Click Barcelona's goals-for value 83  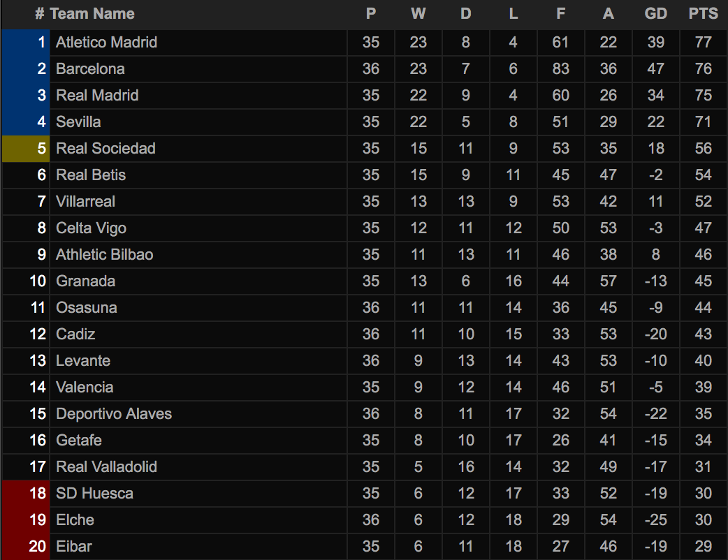click(x=560, y=69)
